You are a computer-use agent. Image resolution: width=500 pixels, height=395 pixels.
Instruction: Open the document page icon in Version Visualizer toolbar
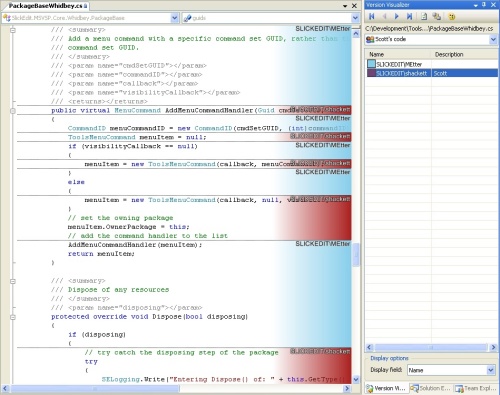pyautogui.click(x=424, y=16)
